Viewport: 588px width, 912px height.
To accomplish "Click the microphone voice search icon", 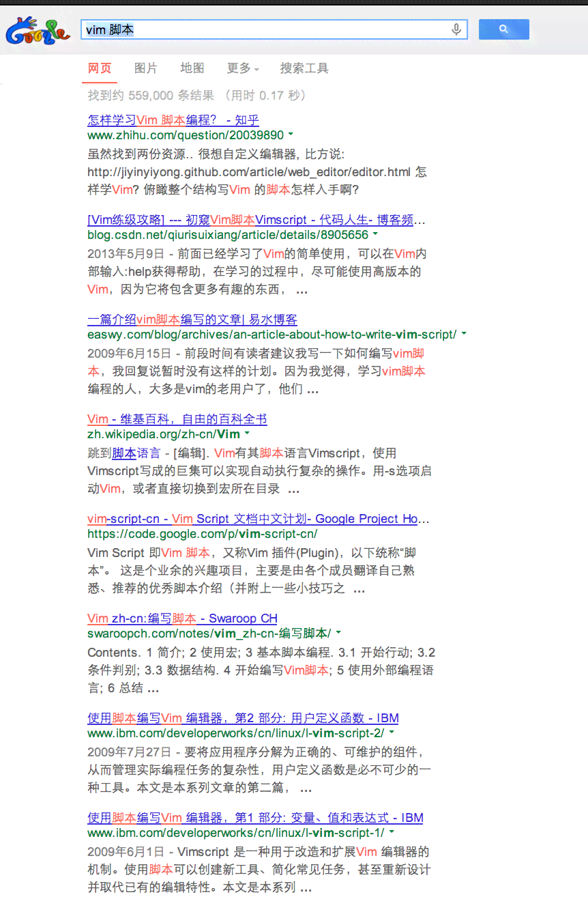I will [x=456, y=29].
